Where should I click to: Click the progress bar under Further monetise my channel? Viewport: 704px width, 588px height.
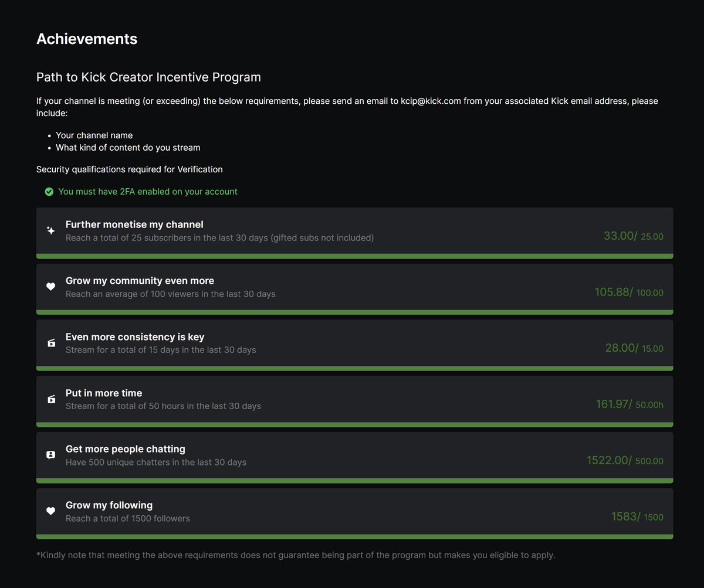click(354, 256)
